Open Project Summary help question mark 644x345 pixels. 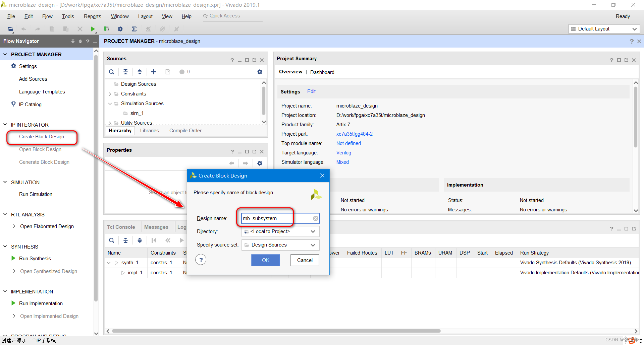click(611, 60)
